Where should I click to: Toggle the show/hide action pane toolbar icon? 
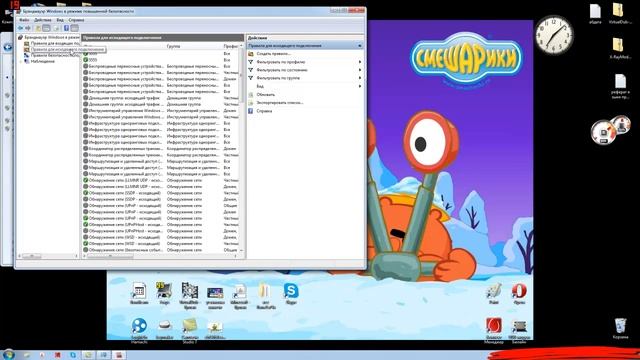[x=74, y=28]
